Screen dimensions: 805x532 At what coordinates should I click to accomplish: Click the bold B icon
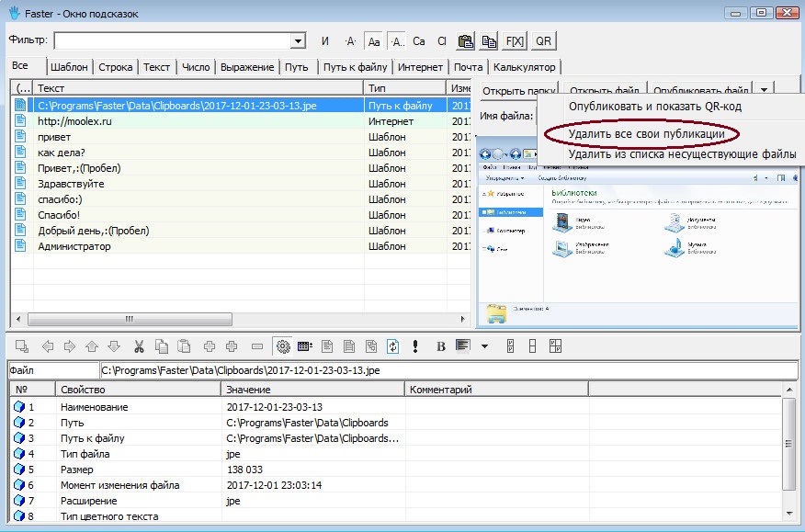[440, 346]
